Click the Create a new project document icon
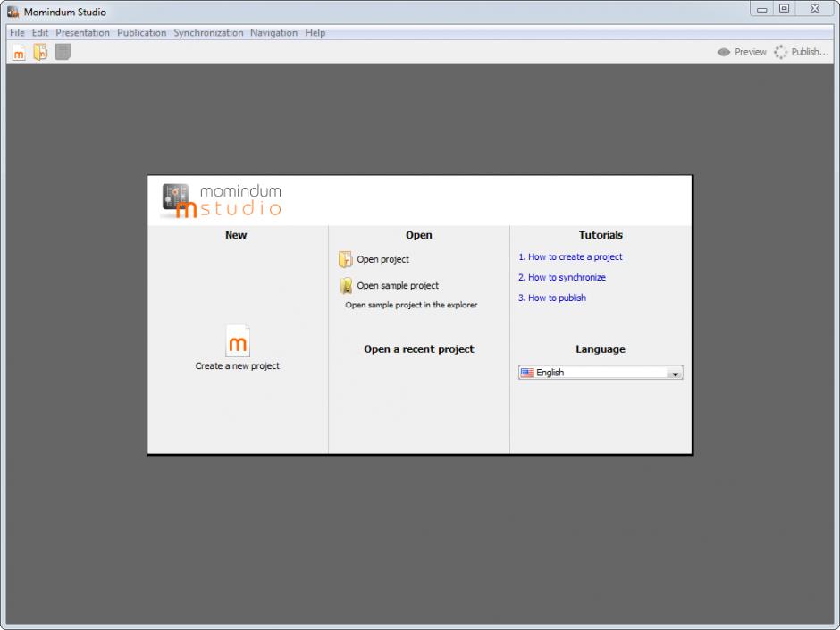The width and height of the screenshot is (840, 630). pyautogui.click(x=238, y=340)
